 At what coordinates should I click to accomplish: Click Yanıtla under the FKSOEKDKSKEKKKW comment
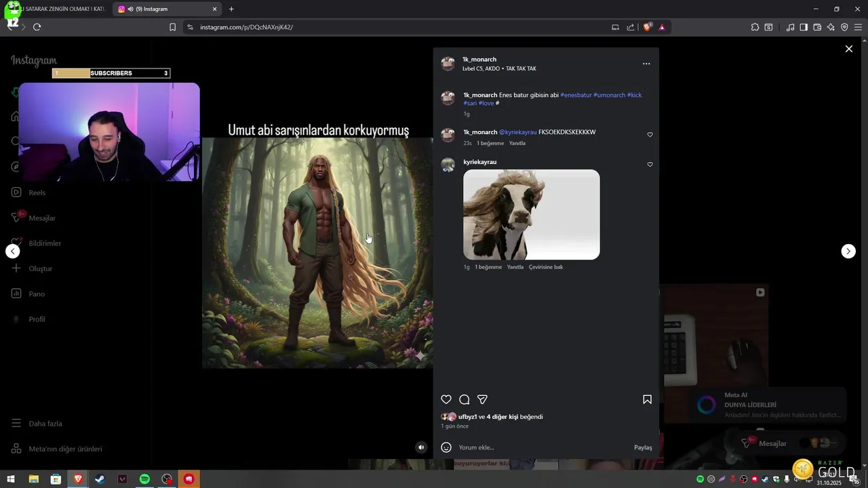(x=517, y=143)
